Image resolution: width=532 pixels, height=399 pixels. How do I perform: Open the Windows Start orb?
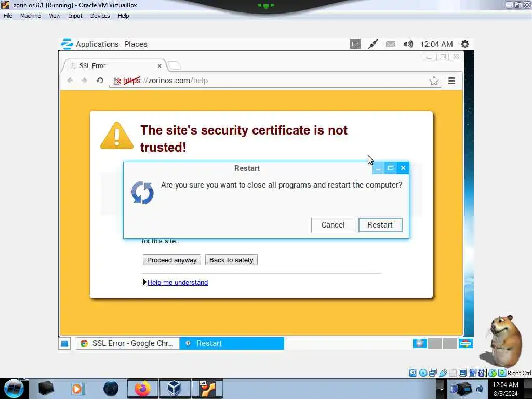click(14, 389)
